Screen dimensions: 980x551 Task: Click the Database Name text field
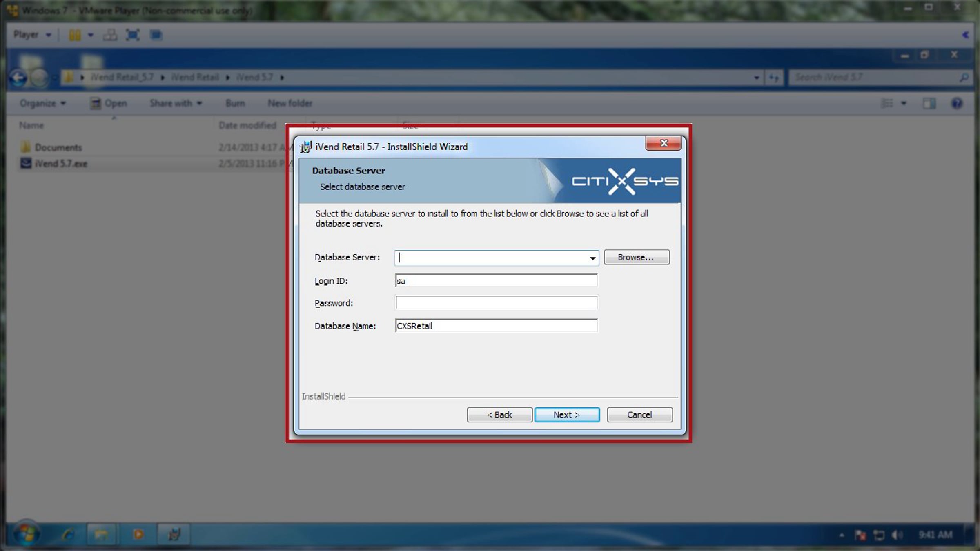pyautogui.click(x=496, y=326)
